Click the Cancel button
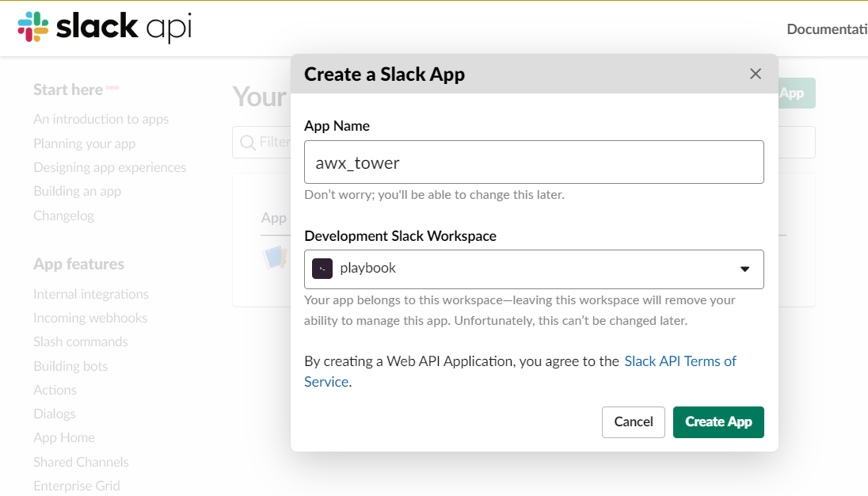Screen dimensions: 868x496 (x=634, y=422)
